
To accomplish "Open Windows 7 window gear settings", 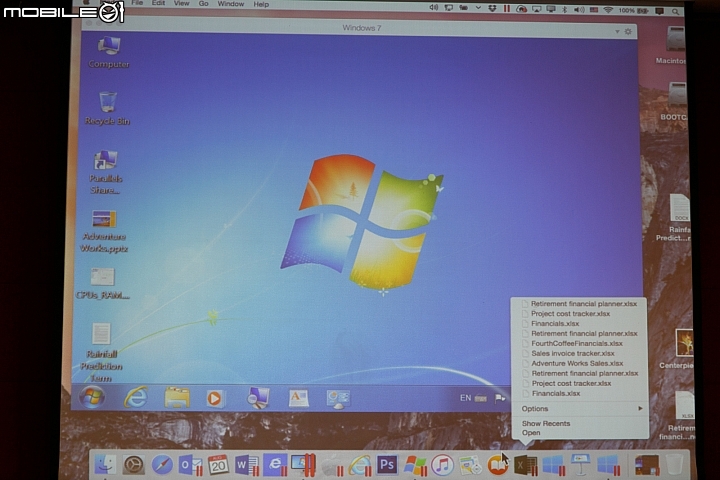I will (628, 32).
